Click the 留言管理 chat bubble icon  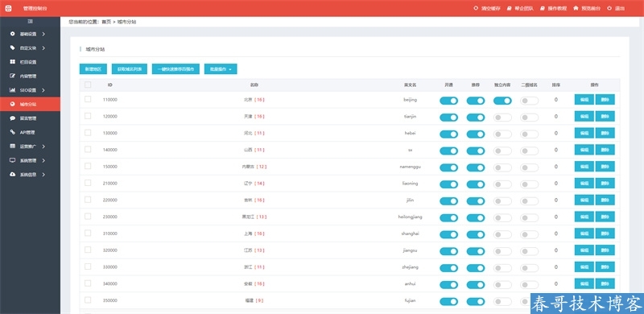12,118
